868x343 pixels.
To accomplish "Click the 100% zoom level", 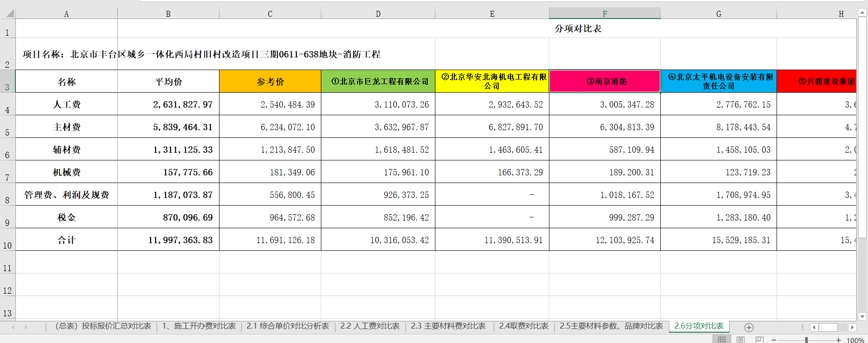I will coord(855,340).
